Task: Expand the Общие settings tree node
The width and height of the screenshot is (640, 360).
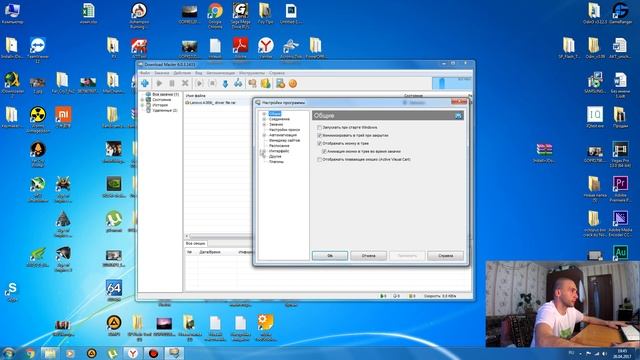Action: pyautogui.click(x=264, y=114)
